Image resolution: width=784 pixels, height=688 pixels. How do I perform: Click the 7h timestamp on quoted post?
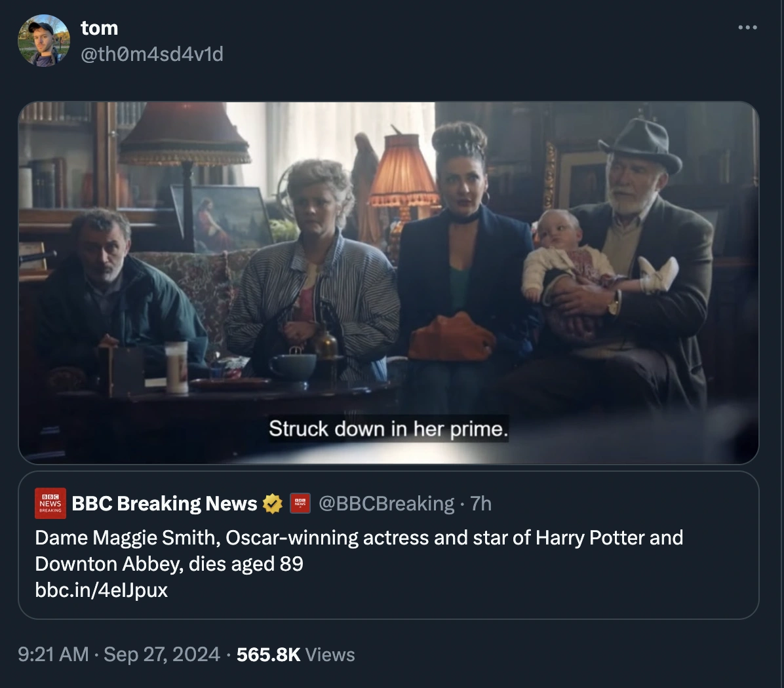[x=481, y=503]
